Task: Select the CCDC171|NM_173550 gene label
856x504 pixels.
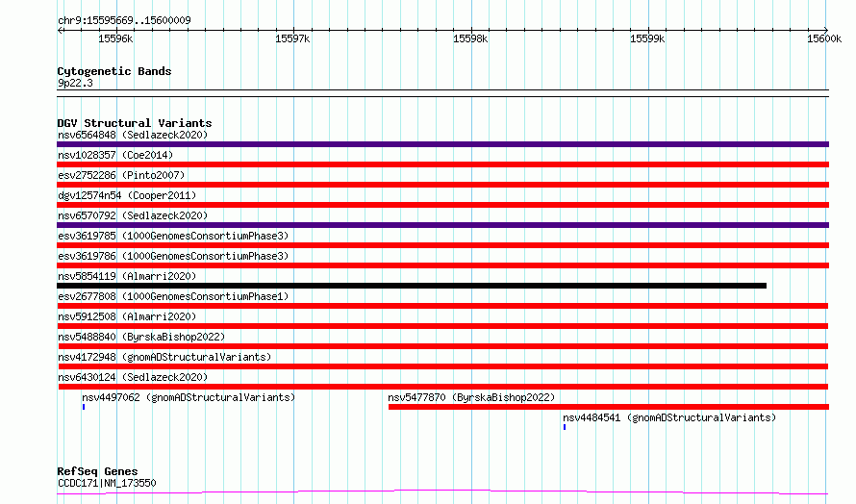Action: 107,483
